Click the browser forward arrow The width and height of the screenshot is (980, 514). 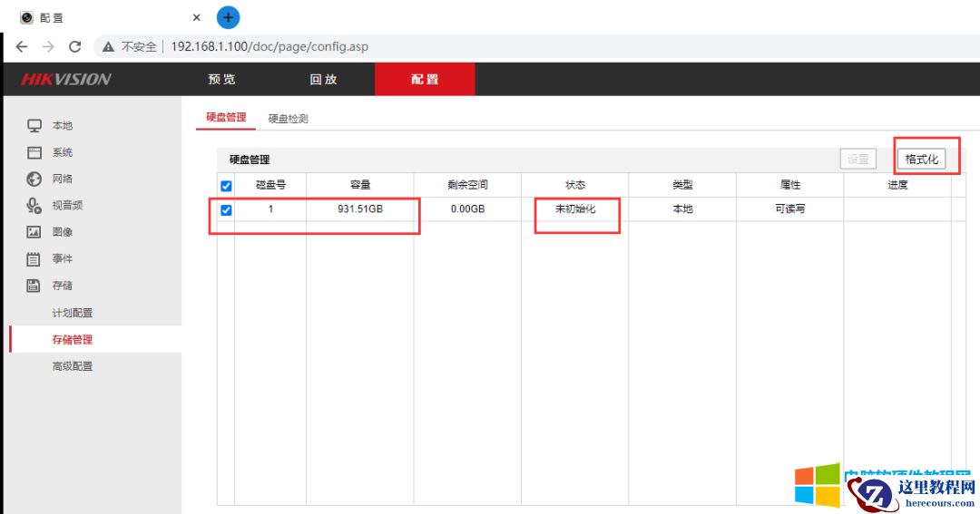48,47
